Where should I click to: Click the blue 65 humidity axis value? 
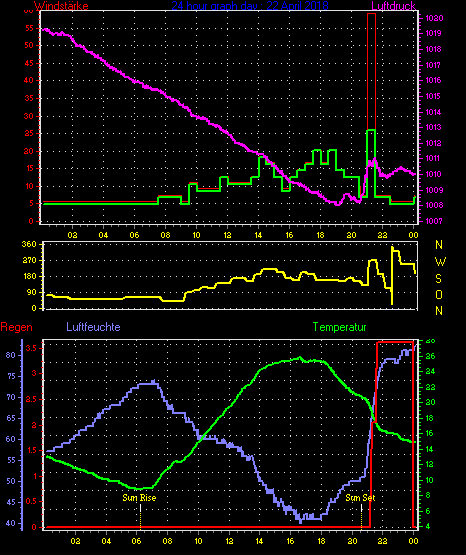pos(11,418)
